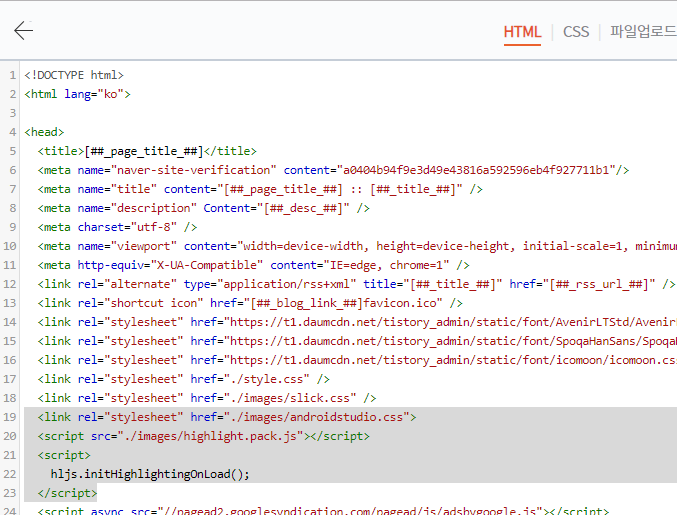Click the X-UA-Compatible meta line
Viewport: 677px width, 515px height.
tap(253, 265)
